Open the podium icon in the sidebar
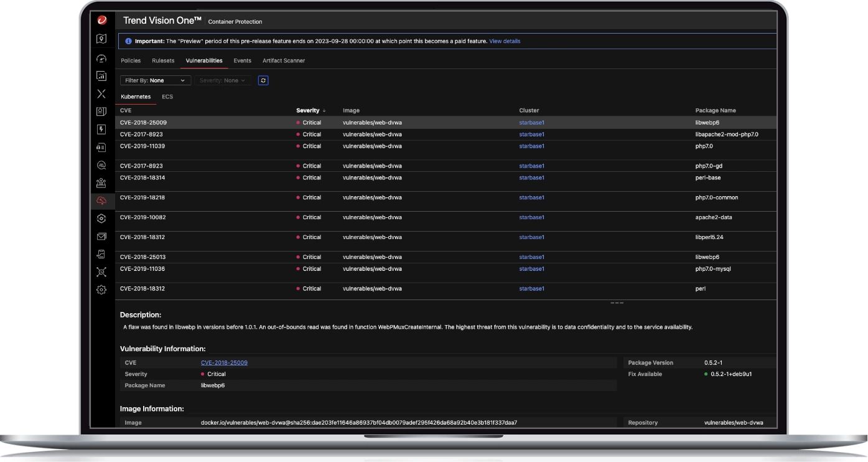This screenshot has width=868, height=462. coord(101,183)
